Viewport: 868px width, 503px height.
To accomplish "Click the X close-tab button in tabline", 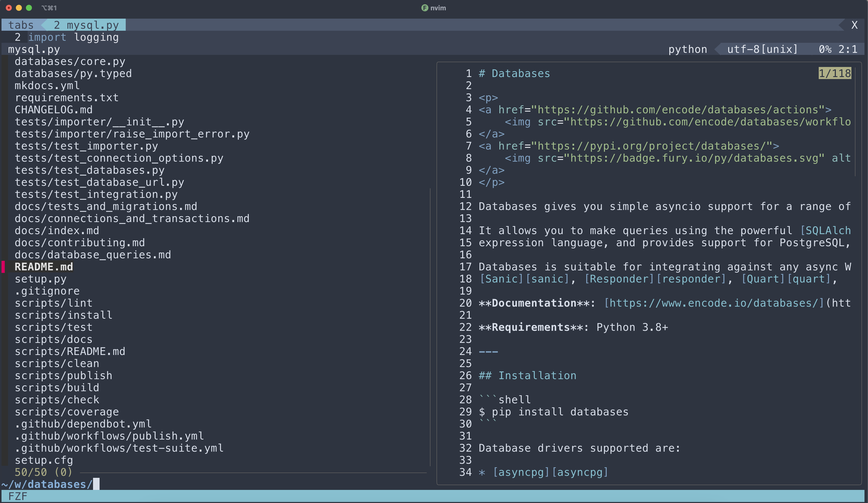I will [x=854, y=25].
